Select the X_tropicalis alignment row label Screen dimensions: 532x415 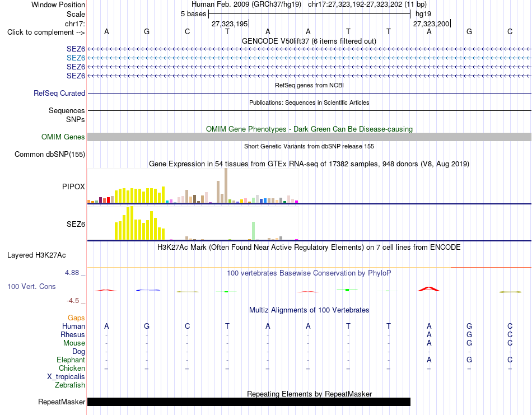(x=66, y=377)
